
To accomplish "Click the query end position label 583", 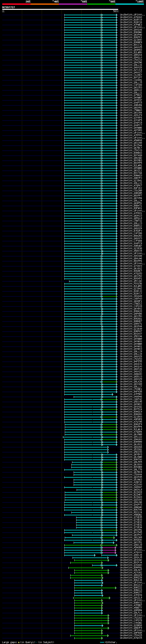I will [x=115, y=11].
